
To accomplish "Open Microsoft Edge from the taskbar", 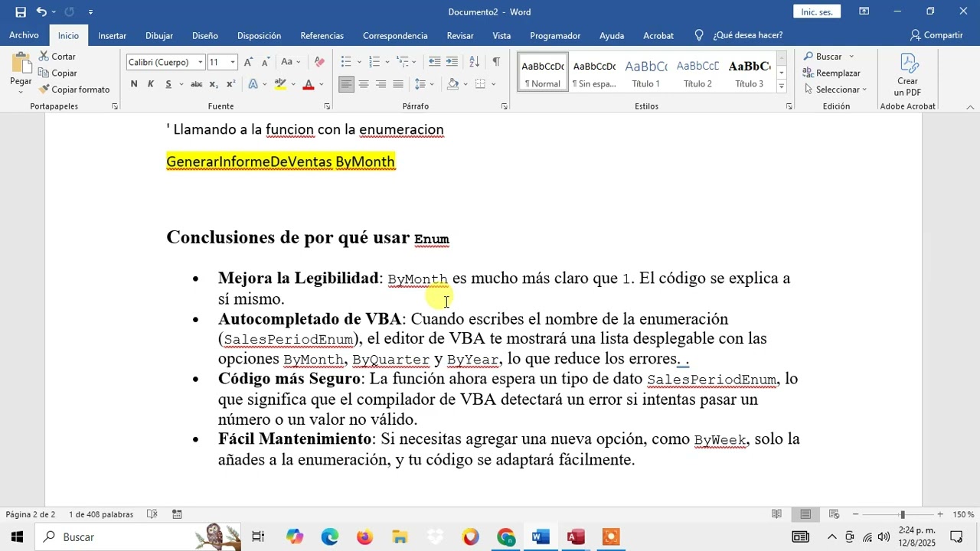I will click(330, 537).
